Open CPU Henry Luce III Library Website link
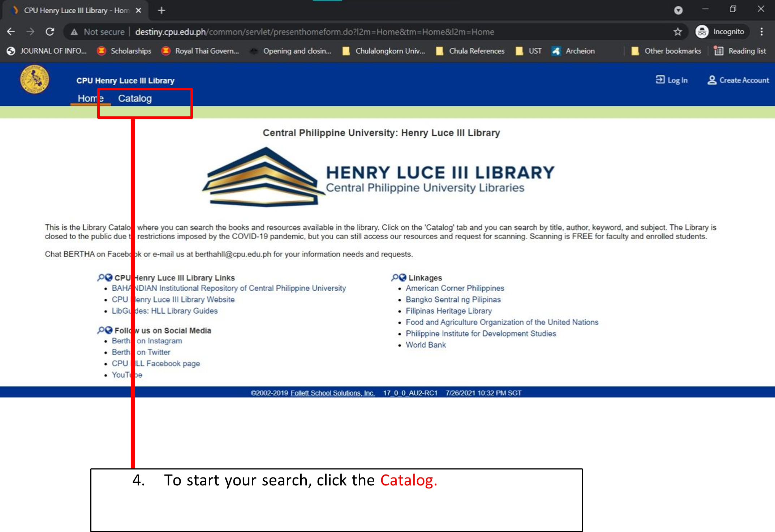The image size is (775, 532). pyautogui.click(x=173, y=299)
